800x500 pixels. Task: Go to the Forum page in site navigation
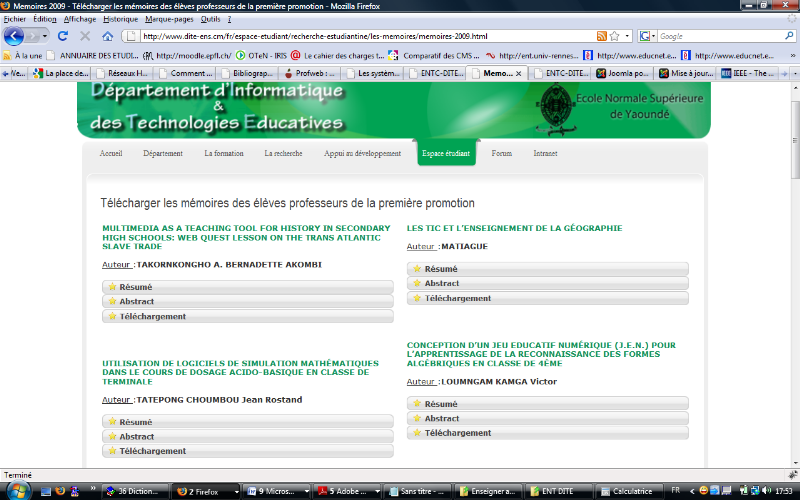pyautogui.click(x=501, y=154)
